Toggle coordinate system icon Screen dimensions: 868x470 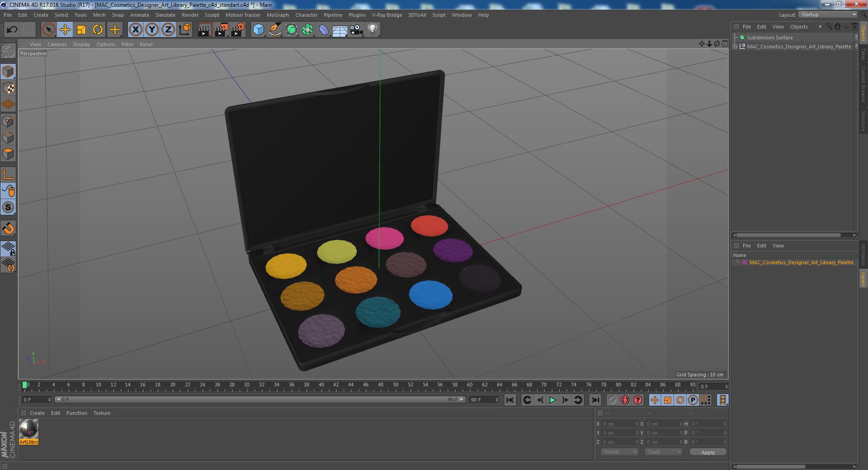[185, 30]
